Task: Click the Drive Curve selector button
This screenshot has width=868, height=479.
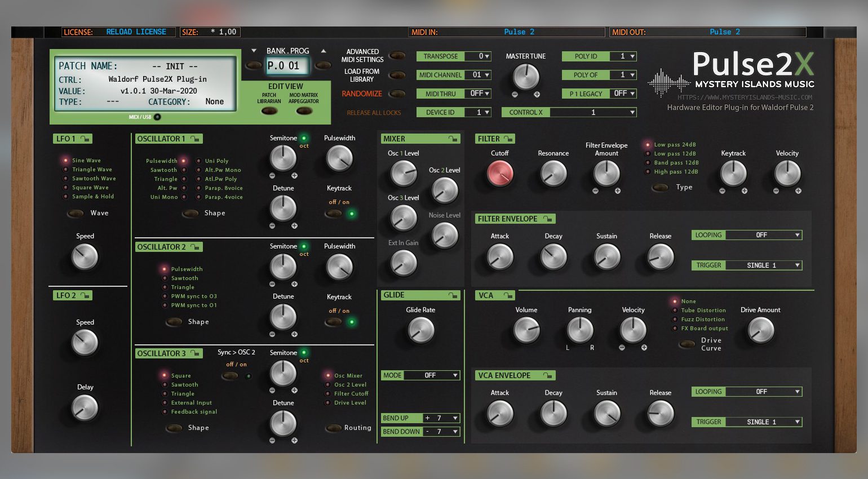Action: pos(687,344)
